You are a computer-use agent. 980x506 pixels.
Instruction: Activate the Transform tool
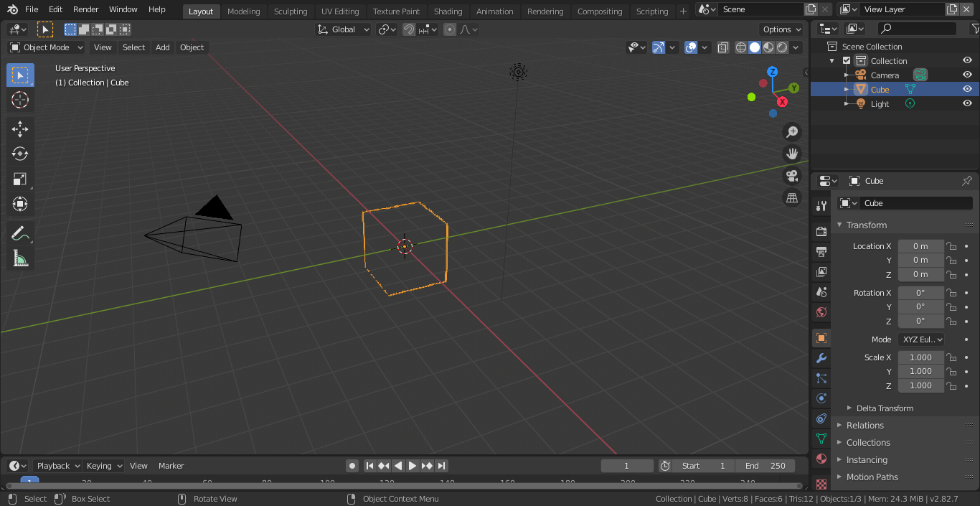click(20, 205)
